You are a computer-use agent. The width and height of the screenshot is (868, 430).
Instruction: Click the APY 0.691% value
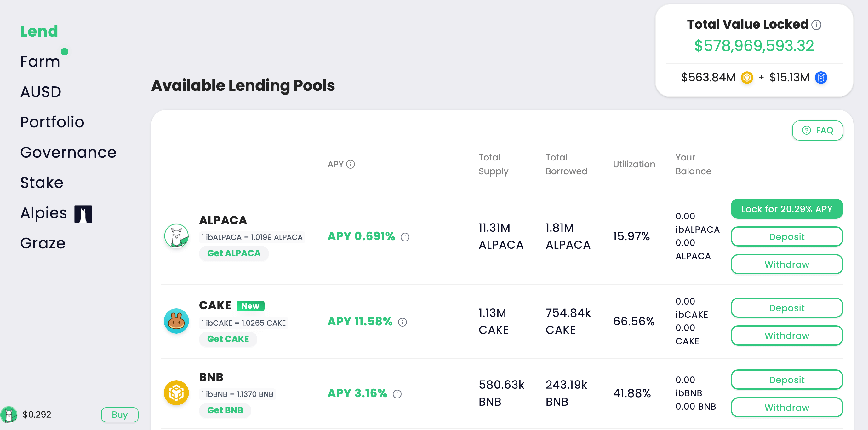click(x=361, y=236)
